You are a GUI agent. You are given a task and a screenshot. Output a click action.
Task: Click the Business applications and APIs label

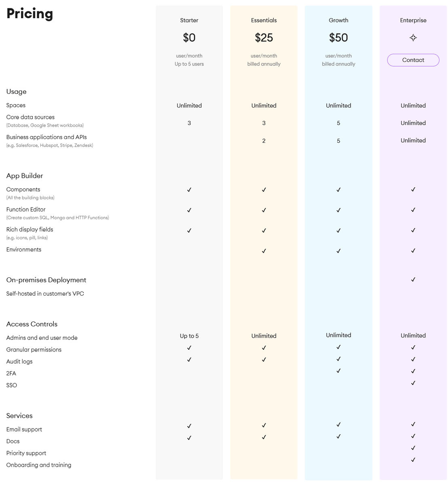pyautogui.click(x=46, y=137)
